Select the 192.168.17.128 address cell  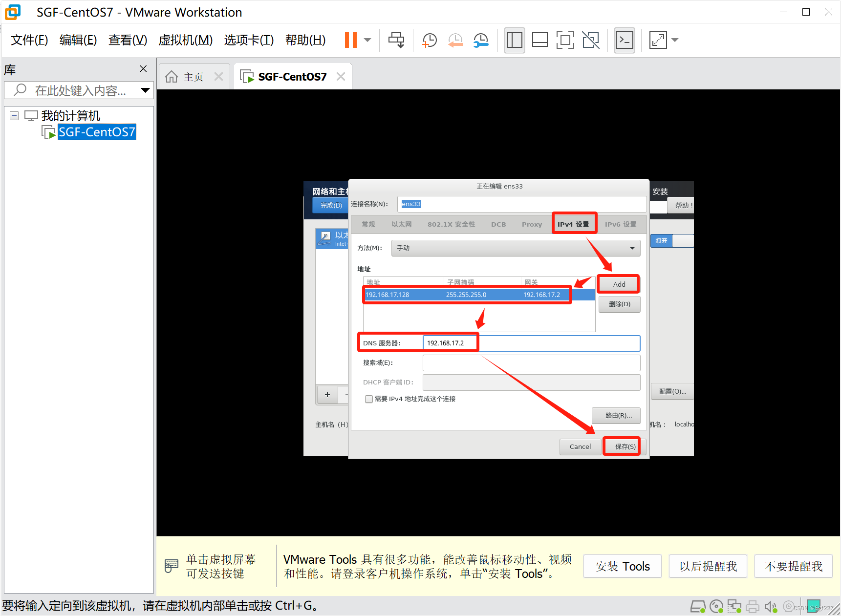point(388,295)
